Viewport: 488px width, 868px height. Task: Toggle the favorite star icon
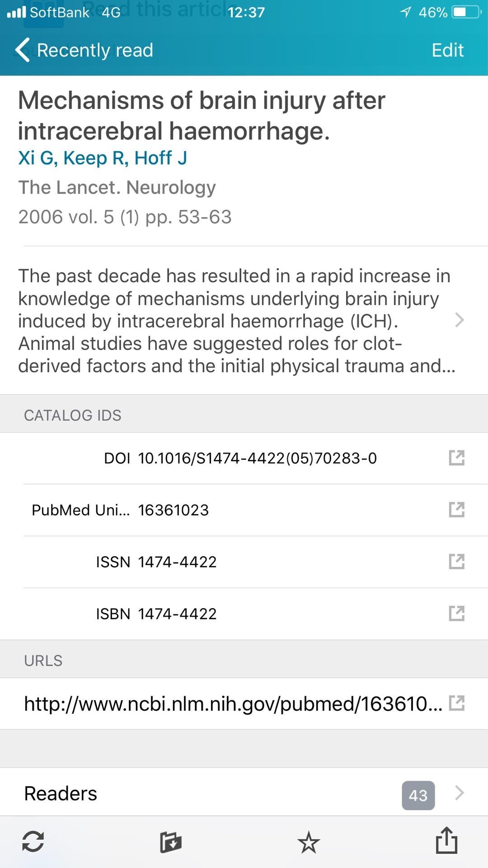tap(309, 842)
